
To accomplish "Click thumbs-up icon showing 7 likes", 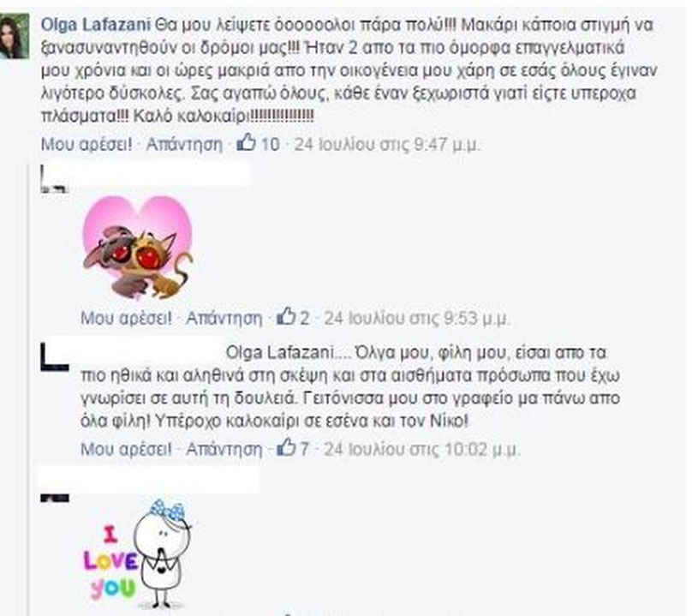I will [x=286, y=447].
